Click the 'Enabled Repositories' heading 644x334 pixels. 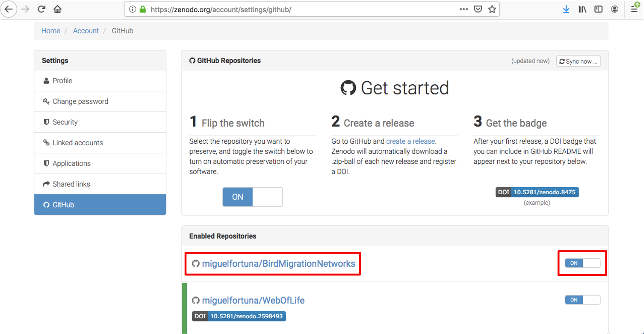[223, 236]
